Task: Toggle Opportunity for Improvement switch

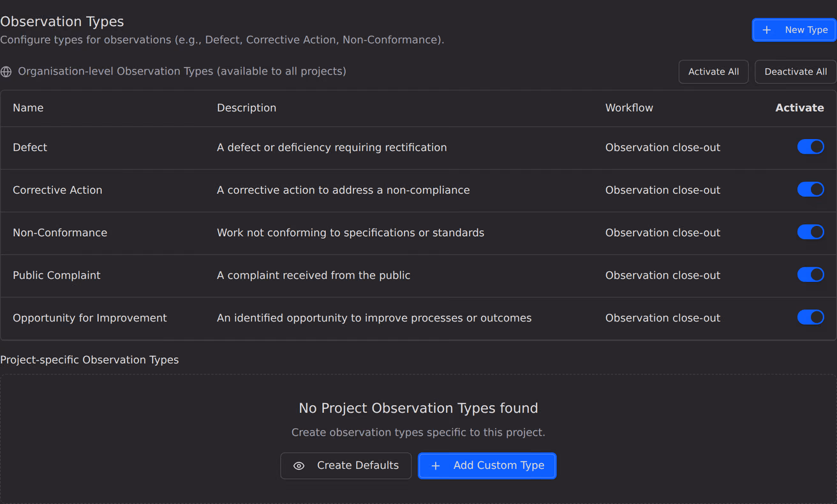Action: [x=811, y=317]
